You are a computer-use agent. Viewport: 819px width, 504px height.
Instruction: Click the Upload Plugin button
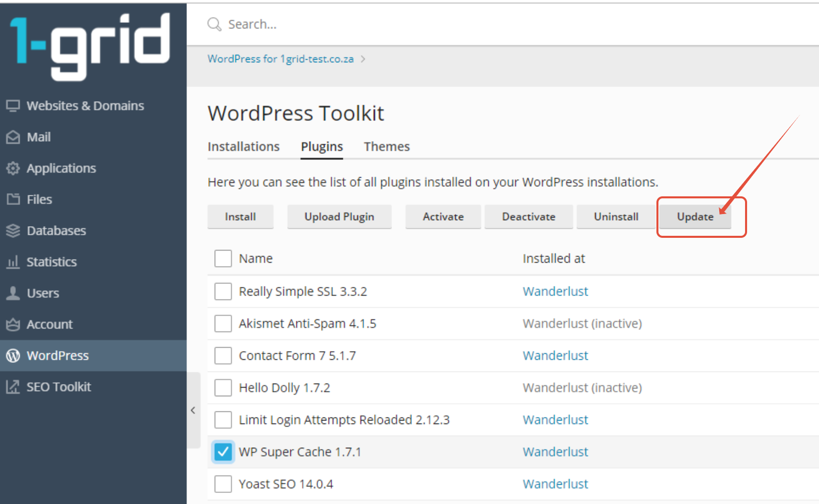[339, 217]
